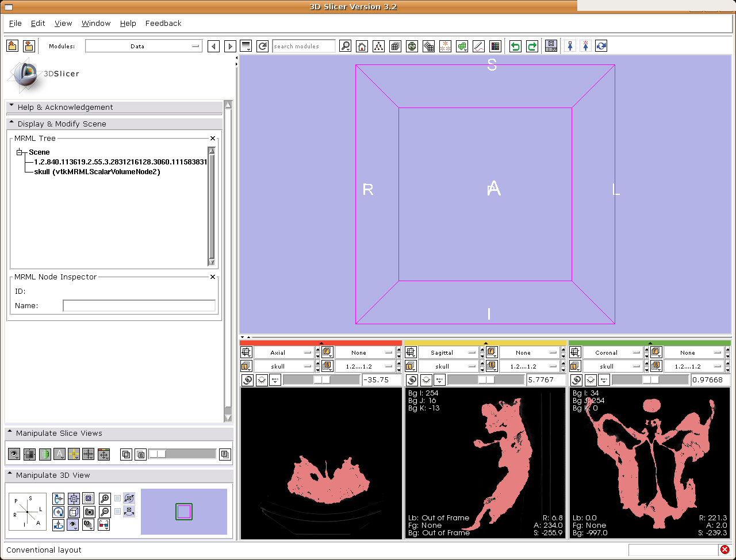Open the Modules dropdown showing Data
This screenshot has height=560, width=736.
pos(144,46)
